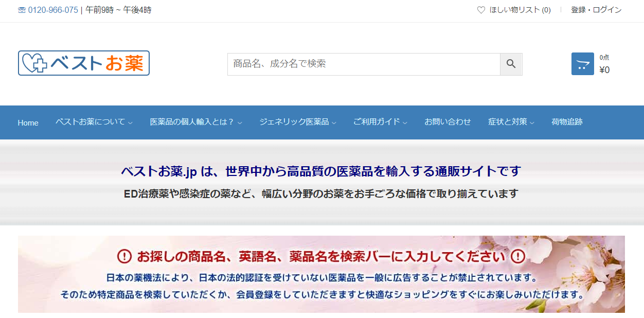644x318 pixels.
Task: Open the ジェネリック医薬品 dropdown menu
Action: tap(297, 122)
